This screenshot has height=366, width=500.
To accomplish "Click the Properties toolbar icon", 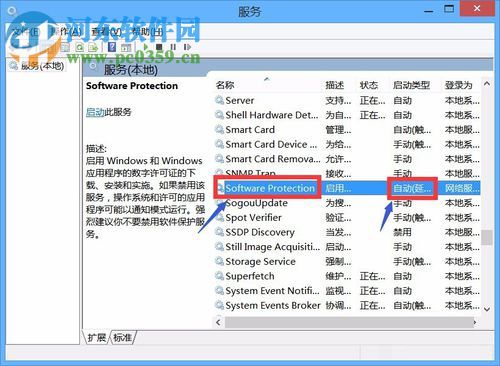I will (x=65, y=47).
